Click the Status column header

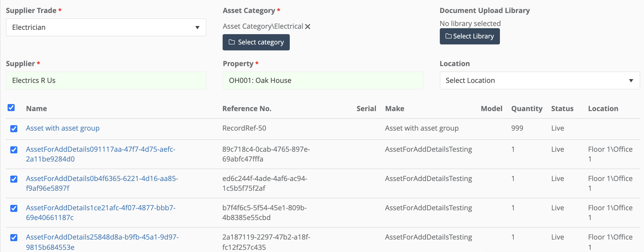coord(562,109)
